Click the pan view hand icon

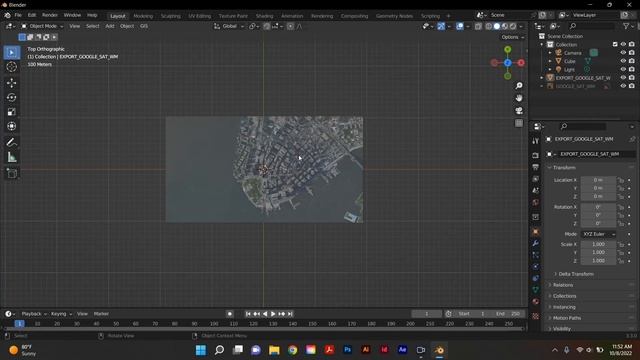click(x=519, y=98)
